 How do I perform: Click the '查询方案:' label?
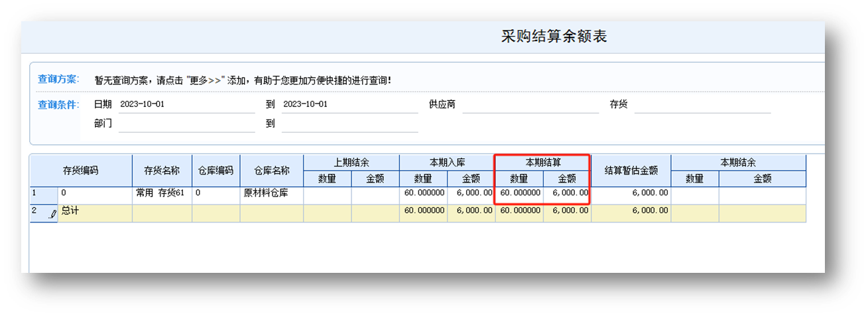tap(58, 80)
